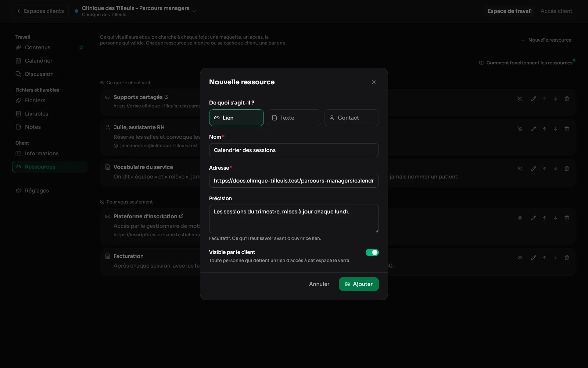This screenshot has width=588, height=368.
Task: Click the Adresse URL field
Action: coord(294,181)
